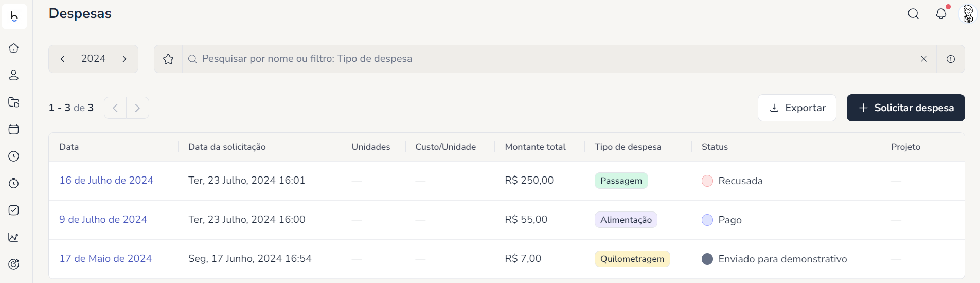The width and height of the screenshot is (980, 283).
Task: Open the calendar icon in sidebar
Action: tap(14, 129)
